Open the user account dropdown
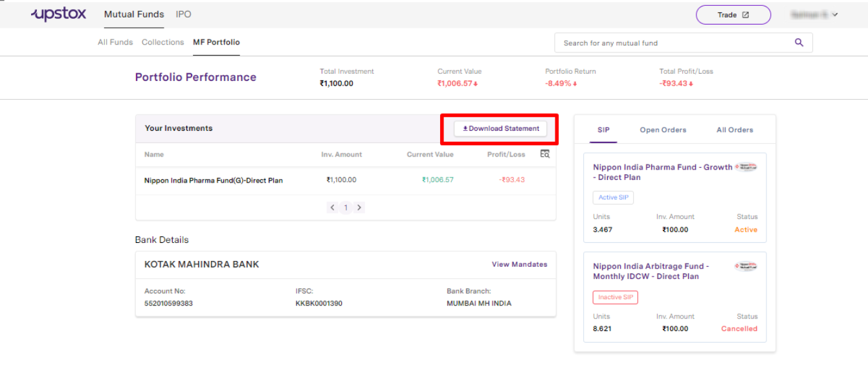 [814, 14]
